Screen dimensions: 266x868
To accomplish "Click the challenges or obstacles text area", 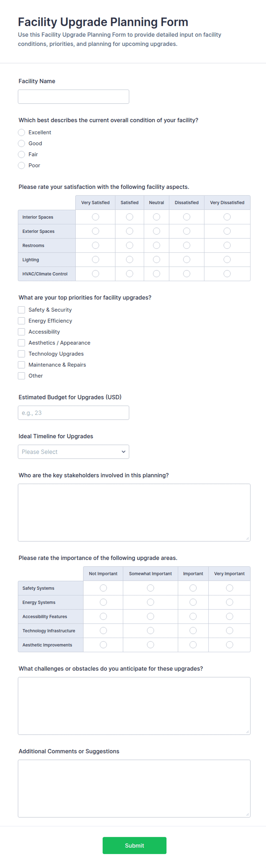I will [134, 706].
